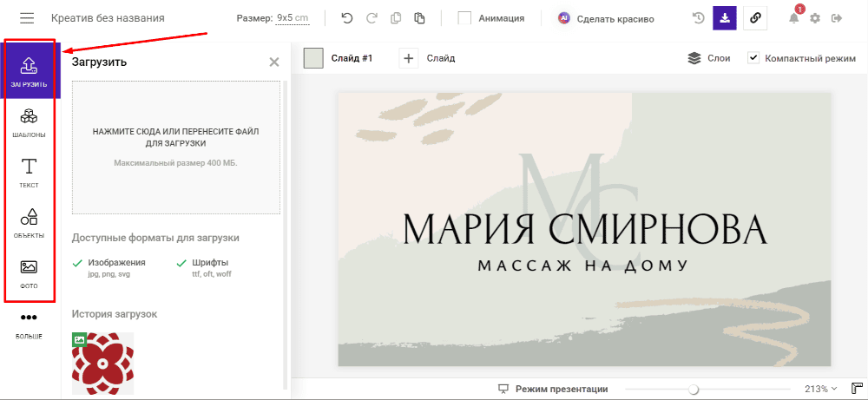Click the file upload drop zone

pyautogui.click(x=176, y=148)
